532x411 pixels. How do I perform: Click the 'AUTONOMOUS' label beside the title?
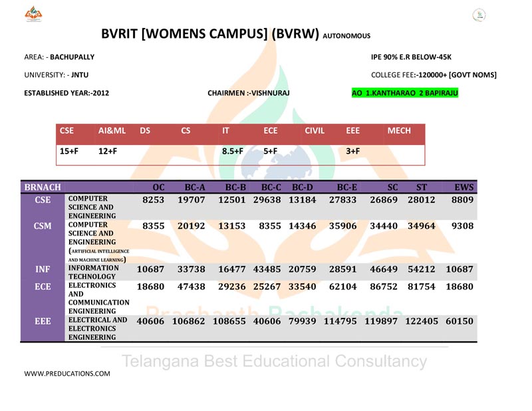tap(346, 36)
